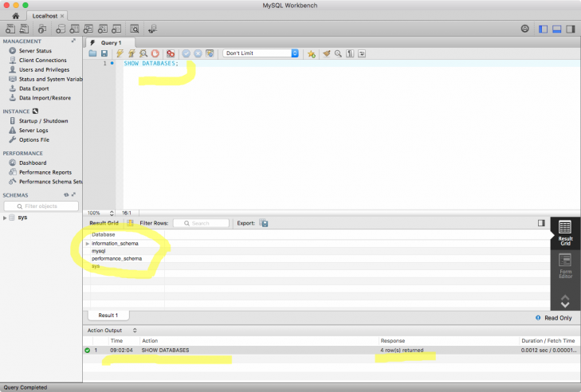Image resolution: width=581 pixels, height=392 pixels.
Task: Switch to Result Grid view
Action: click(x=565, y=233)
